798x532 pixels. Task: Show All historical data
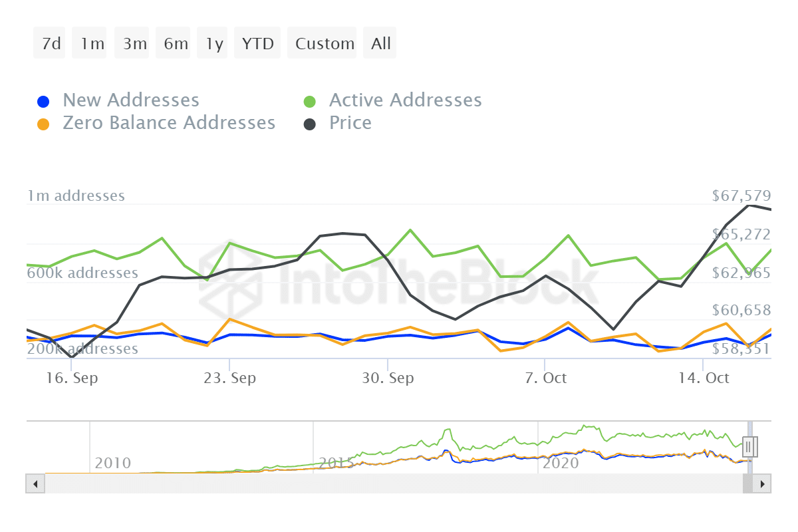[x=379, y=43]
